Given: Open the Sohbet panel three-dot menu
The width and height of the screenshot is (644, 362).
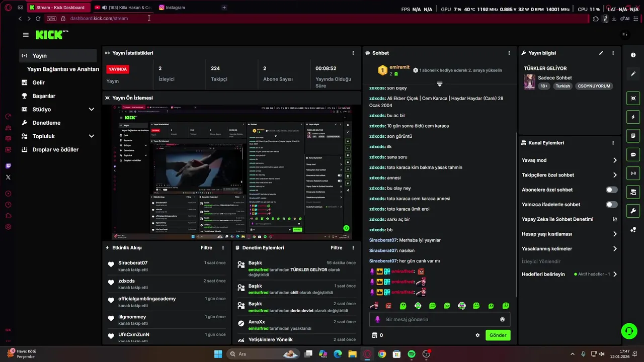Looking at the screenshot, I should (x=509, y=53).
